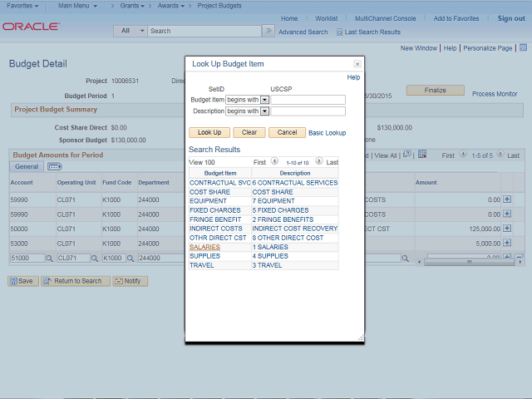
Task: Click next results arrow in lookup dialog
Action: pyautogui.click(x=318, y=161)
